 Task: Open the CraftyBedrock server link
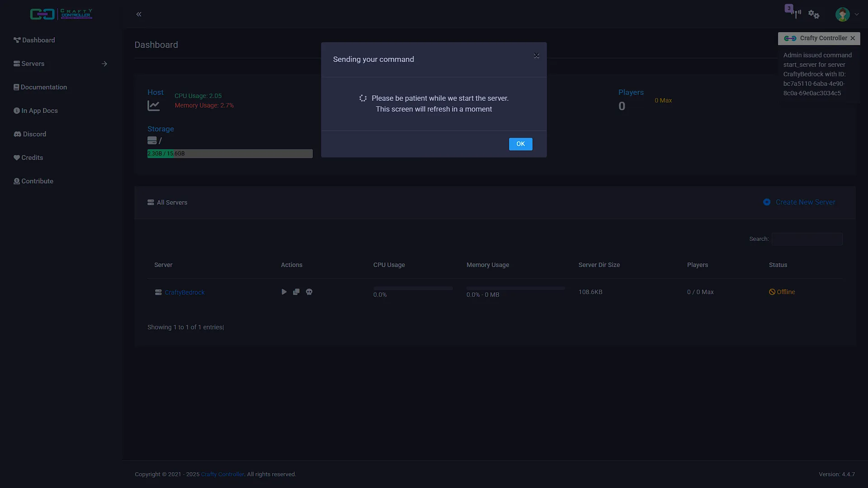(184, 292)
